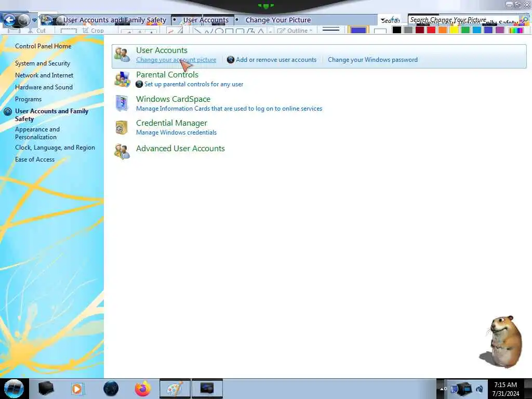Viewport: 532px width, 399px height.
Task: Click the Crop button in Paint ribbon
Action: (x=93, y=31)
